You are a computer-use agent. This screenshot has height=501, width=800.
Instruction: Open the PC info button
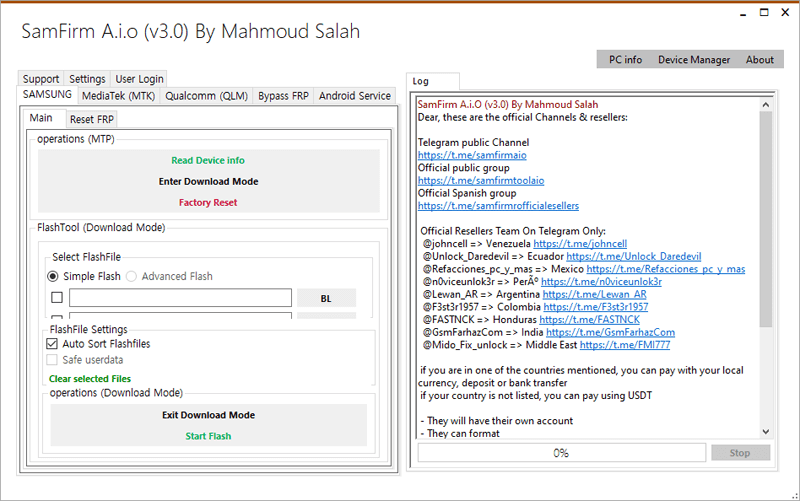[625, 60]
